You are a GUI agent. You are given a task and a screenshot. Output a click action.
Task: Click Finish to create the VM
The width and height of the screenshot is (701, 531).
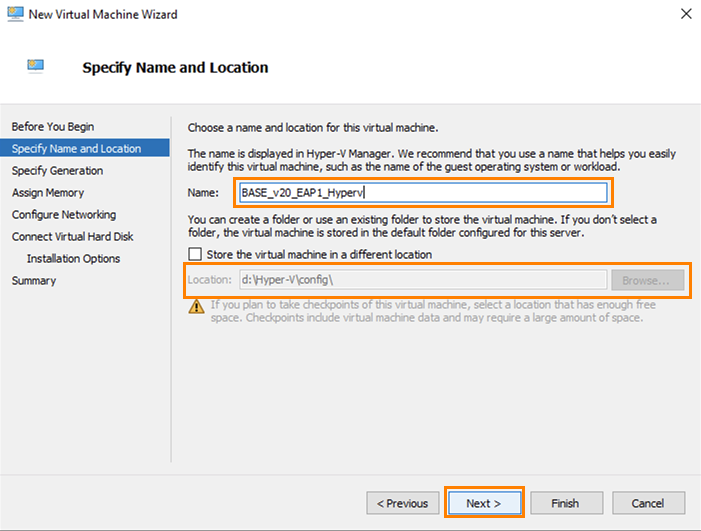565,503
